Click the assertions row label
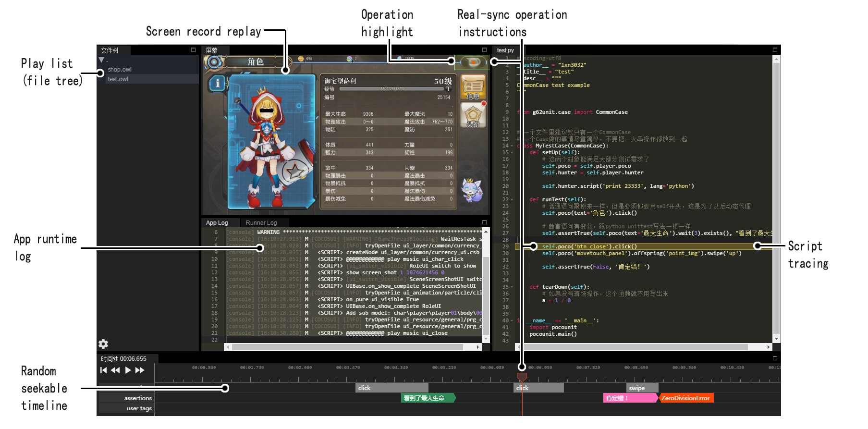This screenshot has height=429, width=868. coord(137,398)
